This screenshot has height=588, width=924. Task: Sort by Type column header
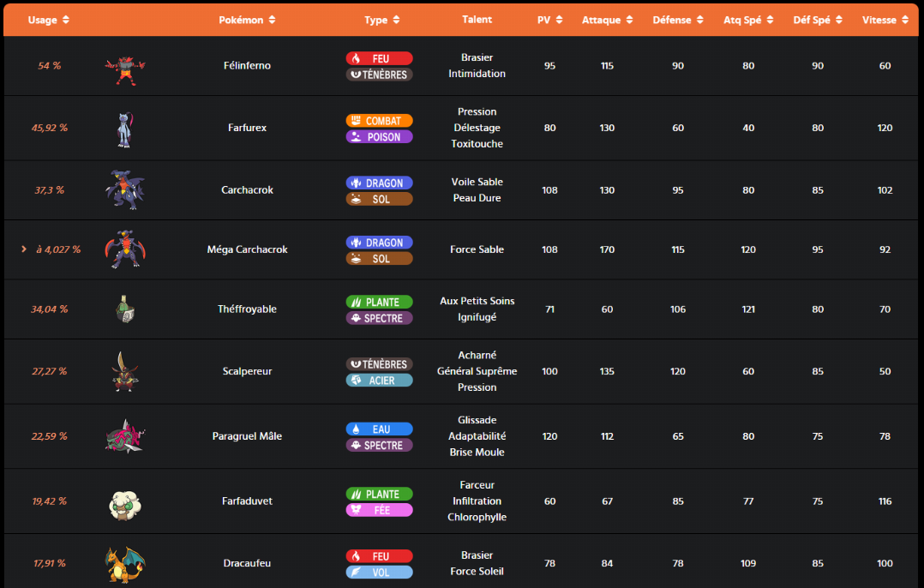coord(381,20)
